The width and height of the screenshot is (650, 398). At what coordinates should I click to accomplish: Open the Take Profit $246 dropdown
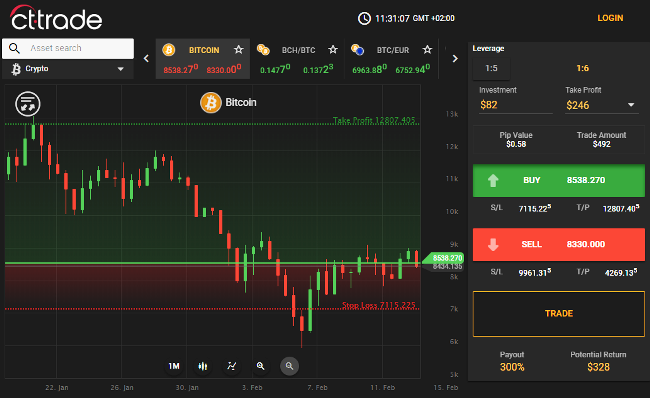(x=601, y=105)
